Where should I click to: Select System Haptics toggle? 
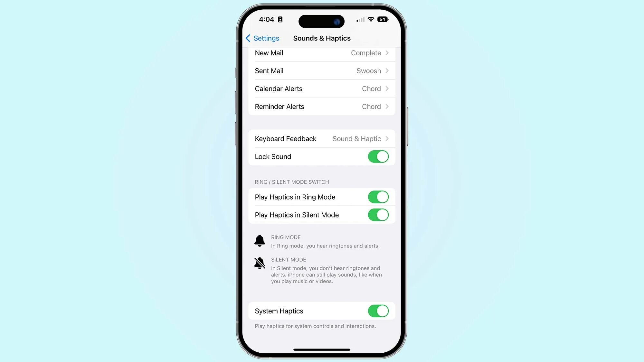pos(378,311)
